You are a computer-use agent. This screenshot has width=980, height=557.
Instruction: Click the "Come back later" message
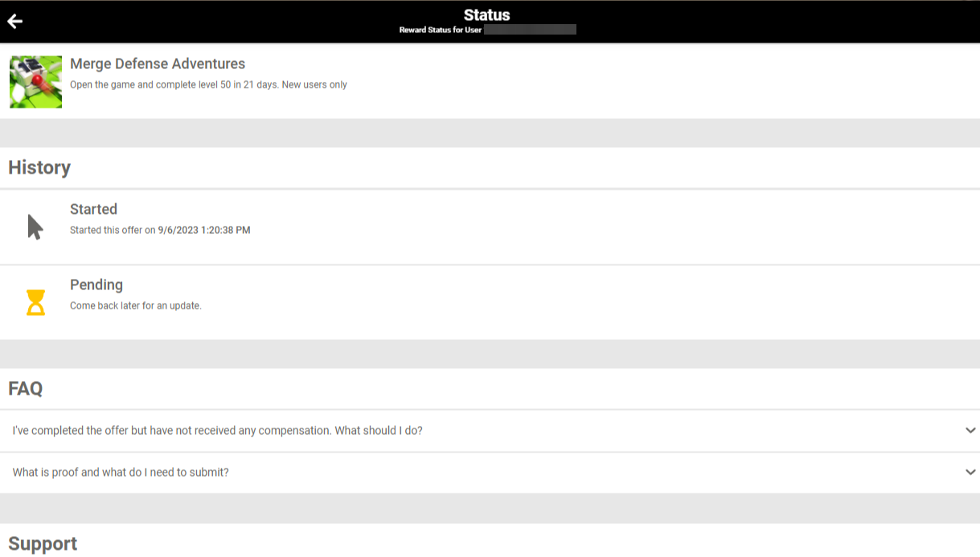tap(135, 306)
